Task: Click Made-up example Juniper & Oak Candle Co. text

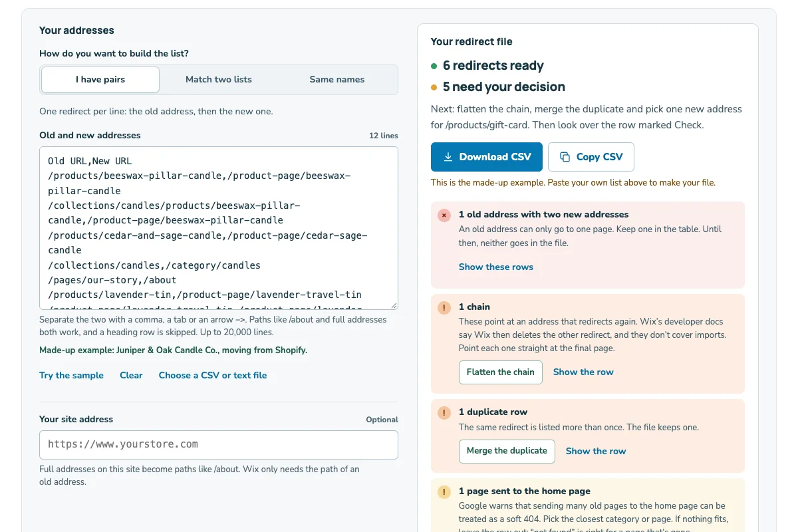Action: tap(174, 350)
